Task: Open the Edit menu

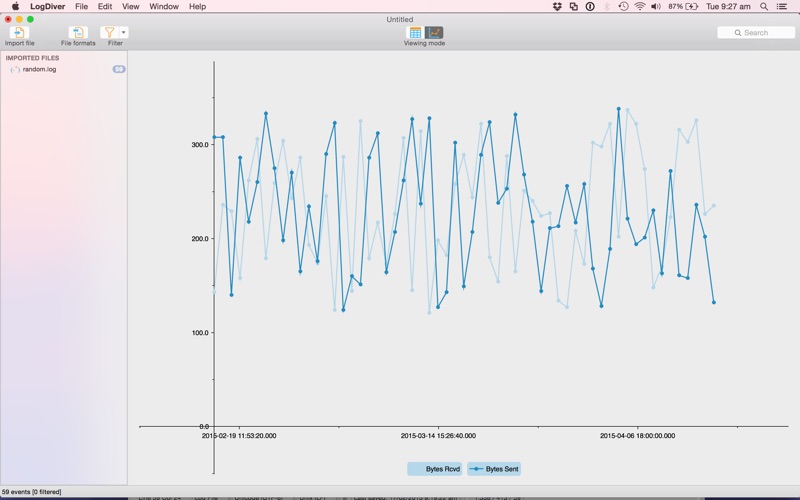Action: (105, 7)
